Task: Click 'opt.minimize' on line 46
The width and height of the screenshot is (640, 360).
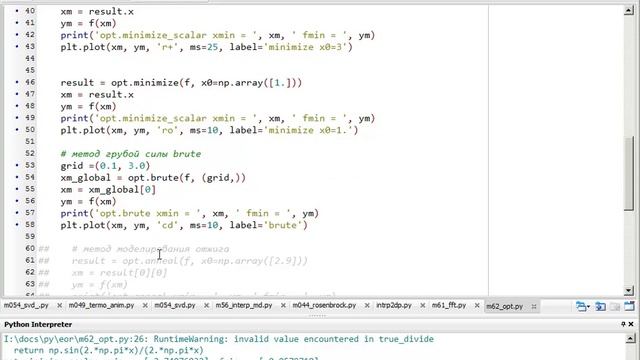Action: pyautogui.click(x=145, y=82)
